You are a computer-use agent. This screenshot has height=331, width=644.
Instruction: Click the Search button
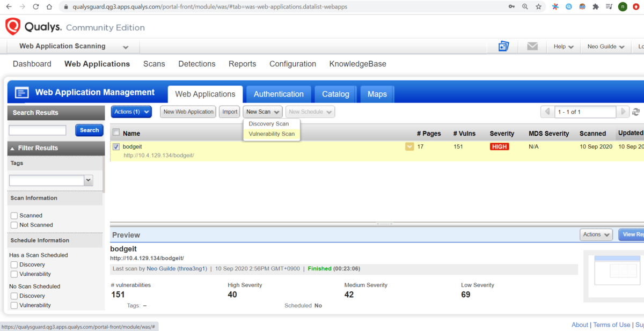89,130
